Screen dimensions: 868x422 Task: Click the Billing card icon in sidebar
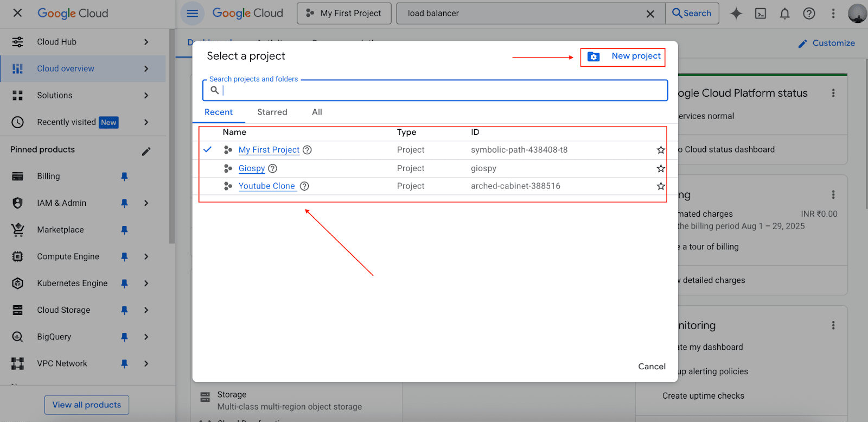pos(17,177)
